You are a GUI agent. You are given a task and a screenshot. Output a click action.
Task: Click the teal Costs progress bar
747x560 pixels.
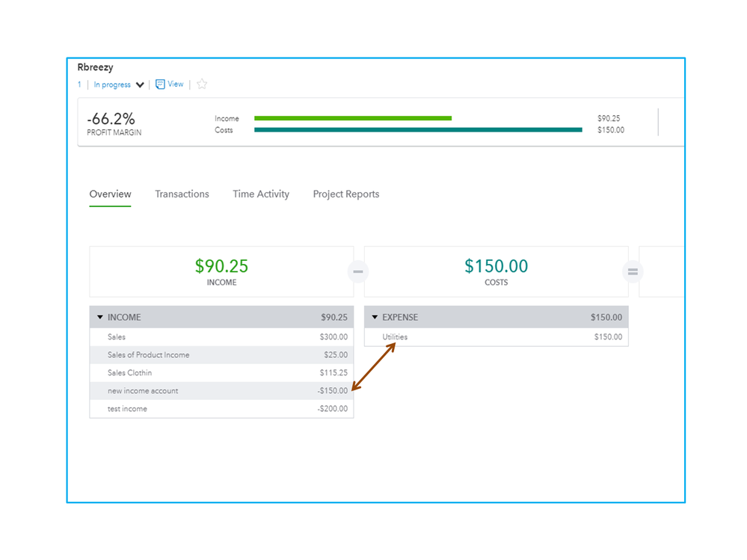[x=418, y=129]
